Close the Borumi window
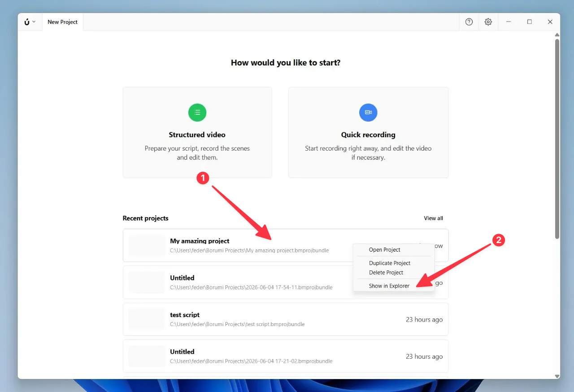 pos(550,22)
